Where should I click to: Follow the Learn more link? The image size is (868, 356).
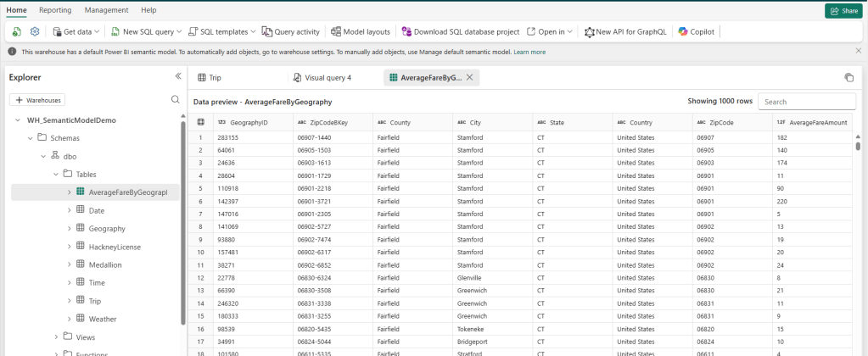pyautogui.click(x=529, y=52)
